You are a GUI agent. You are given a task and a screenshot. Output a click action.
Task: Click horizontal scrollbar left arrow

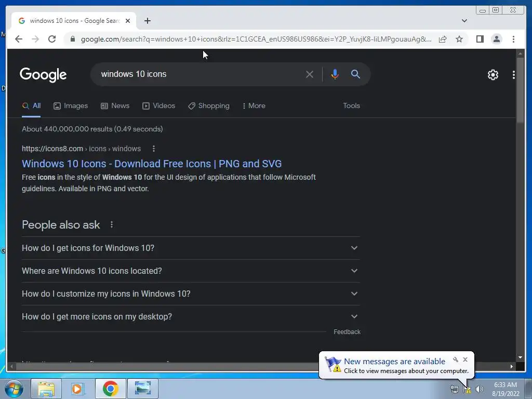12,366
